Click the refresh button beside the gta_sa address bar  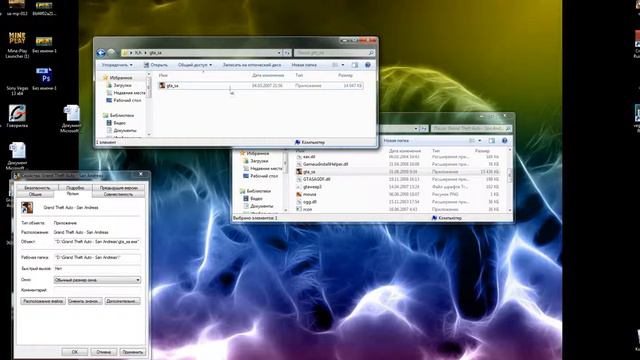(287, 53)
